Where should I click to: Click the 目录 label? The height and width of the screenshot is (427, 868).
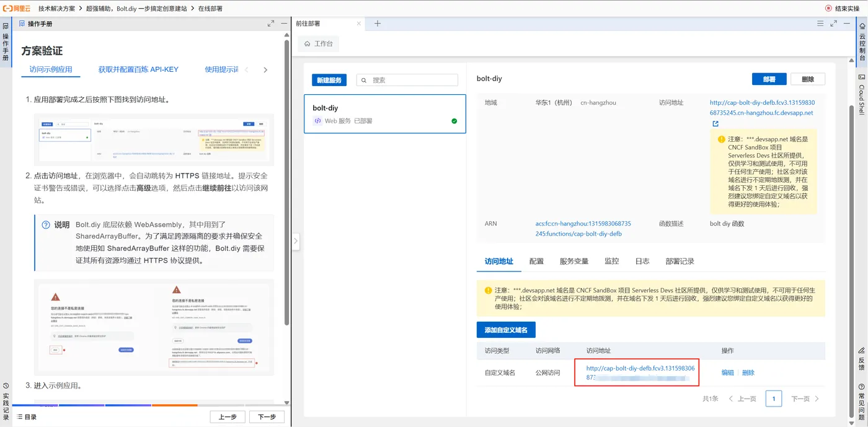(30, 417)
